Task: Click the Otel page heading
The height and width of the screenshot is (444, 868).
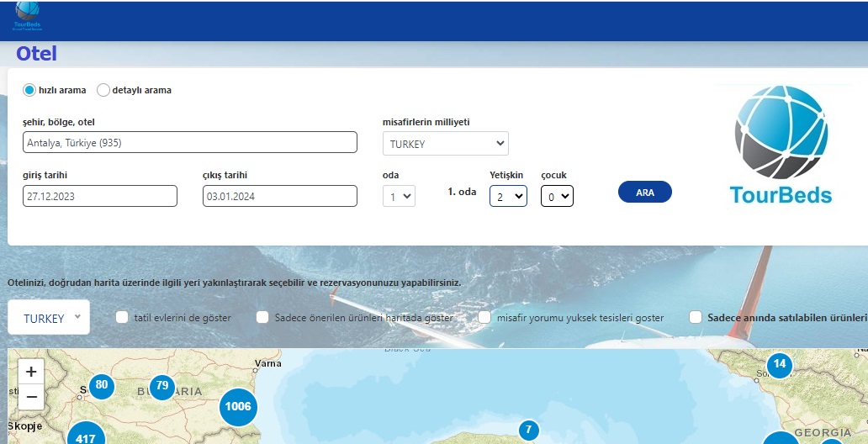Action: click(x=36, y=54)
